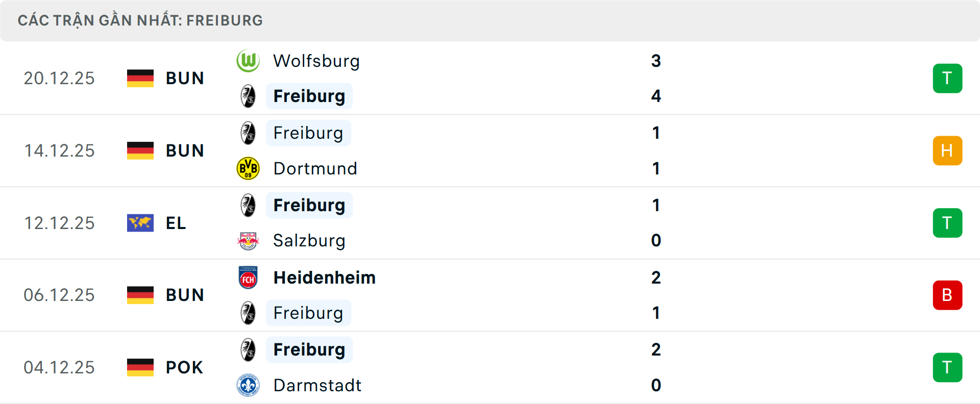Screen dimensions: 980x404
Task: Open the Freiburg team page link
Action: [309, 96]
